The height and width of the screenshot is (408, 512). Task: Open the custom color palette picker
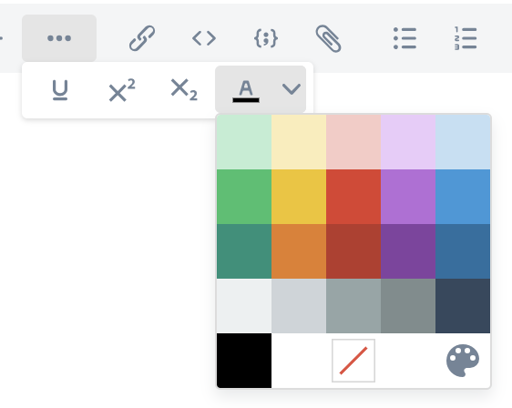pos(463,360)
